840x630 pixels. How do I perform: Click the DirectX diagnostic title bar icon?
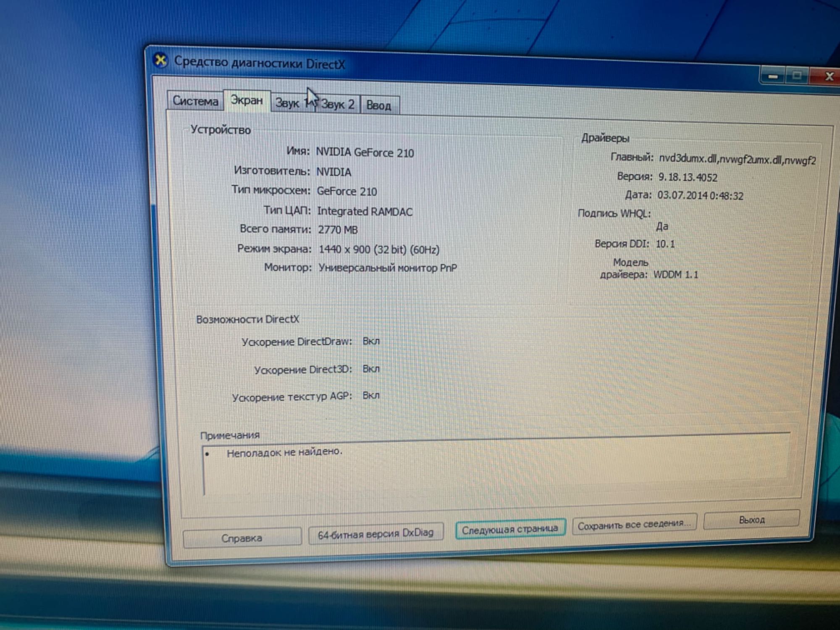[160, 60]
